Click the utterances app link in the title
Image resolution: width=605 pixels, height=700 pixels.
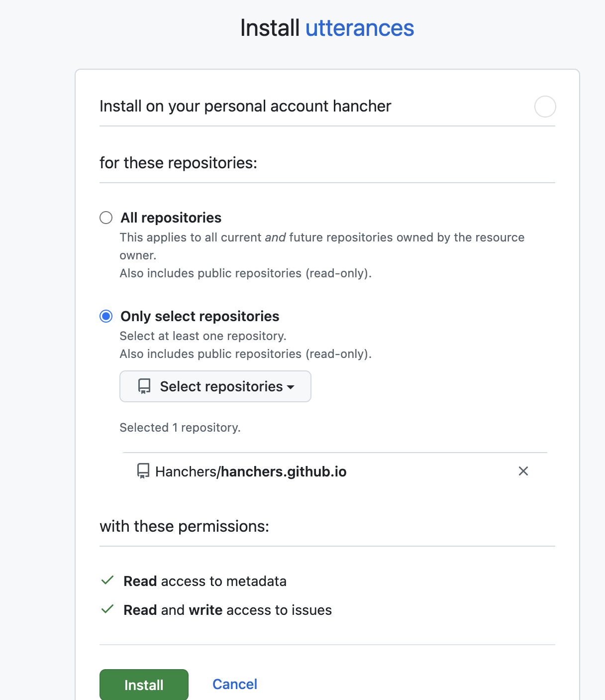(359, 28)
